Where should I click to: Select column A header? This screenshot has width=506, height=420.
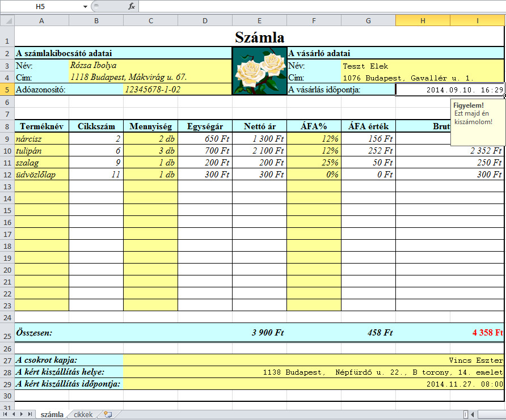(x=41, y=20)
